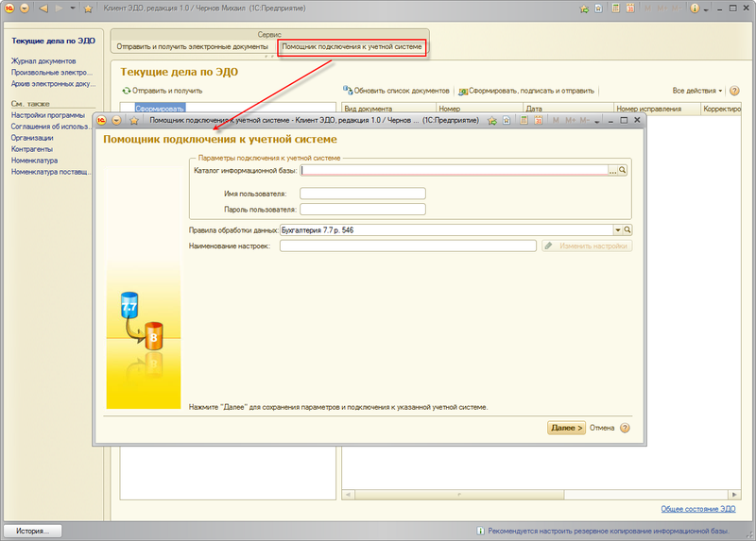Open 'Произвольные электро...' sidebar item
Image resolution: width=756 pixels, height=541 pixels.
[52, 73]
